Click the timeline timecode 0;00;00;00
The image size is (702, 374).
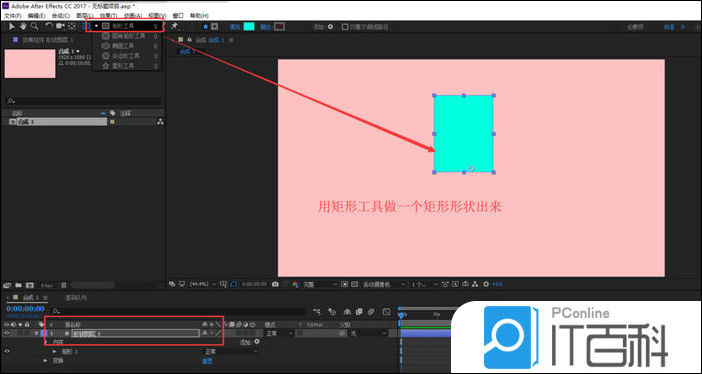(25, 309)
